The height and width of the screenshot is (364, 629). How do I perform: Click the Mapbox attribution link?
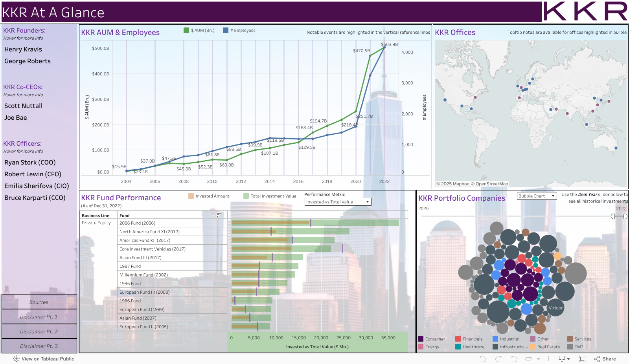coord(452,184)
